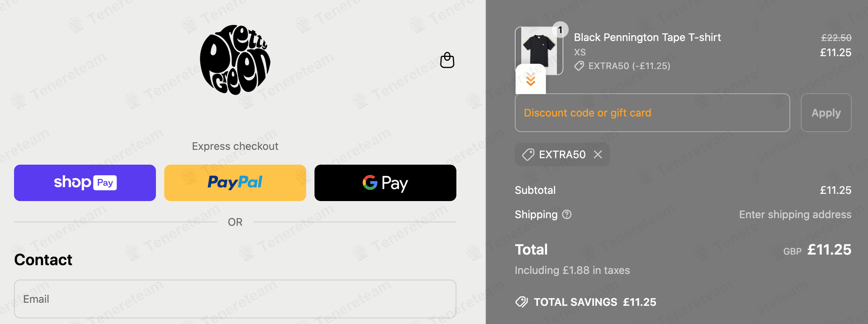
Task: Click the Total Savings tag icon
Action: 522,302
